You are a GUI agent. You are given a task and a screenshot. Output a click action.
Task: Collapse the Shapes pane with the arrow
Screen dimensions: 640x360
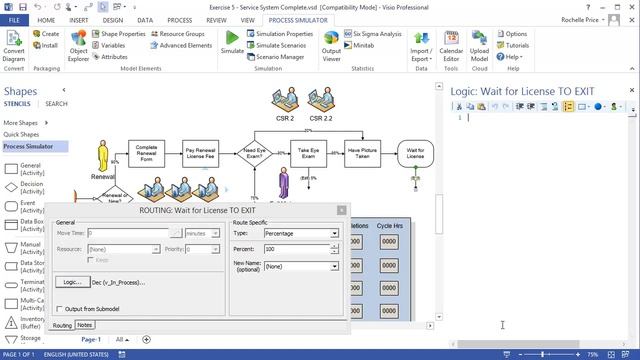coord(64,90)
